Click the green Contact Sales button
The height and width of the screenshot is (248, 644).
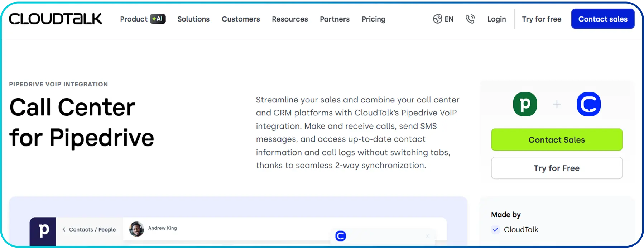click(557, 140)
